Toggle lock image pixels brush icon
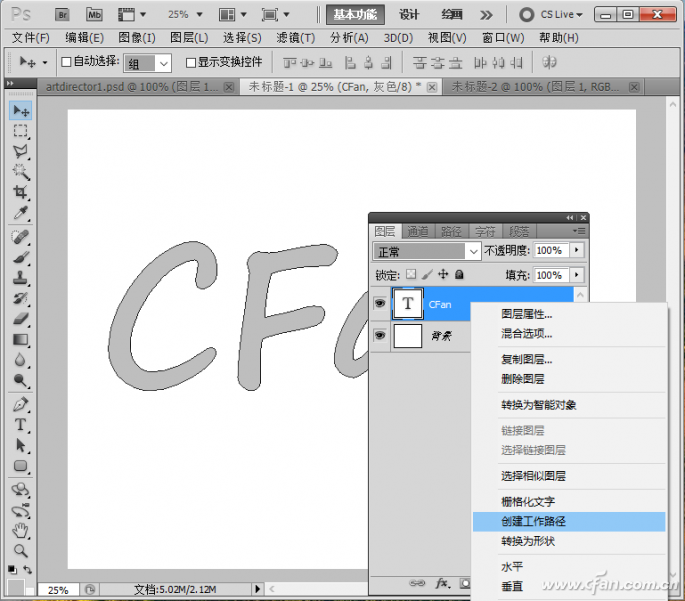The image size is (685, 601). [427, 274]
